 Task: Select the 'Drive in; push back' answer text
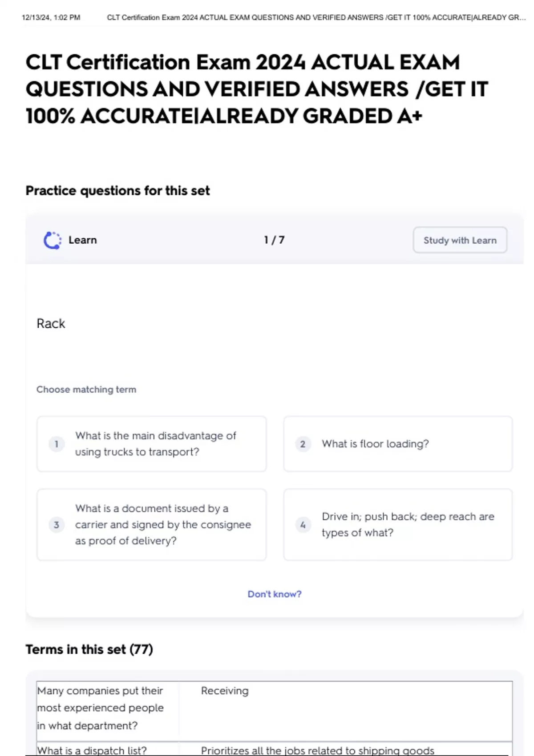408,525
